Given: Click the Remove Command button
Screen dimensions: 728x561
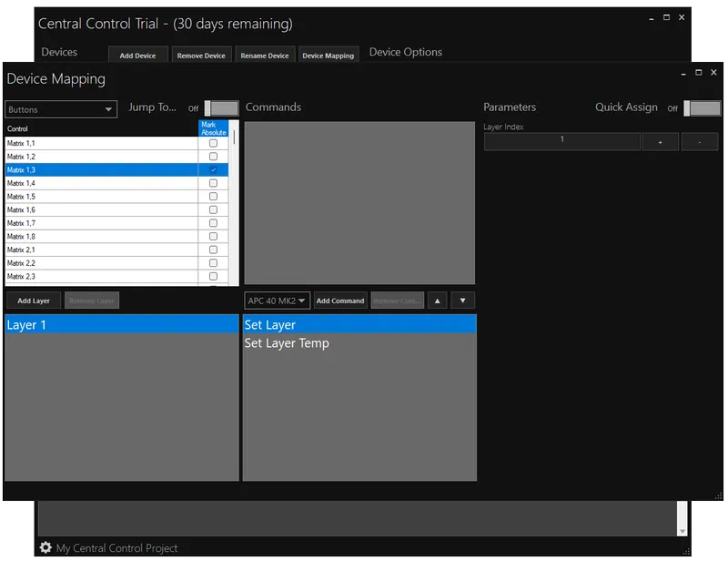Looking at the screenshot, I should pyautogui.click(x=398, y=301).
